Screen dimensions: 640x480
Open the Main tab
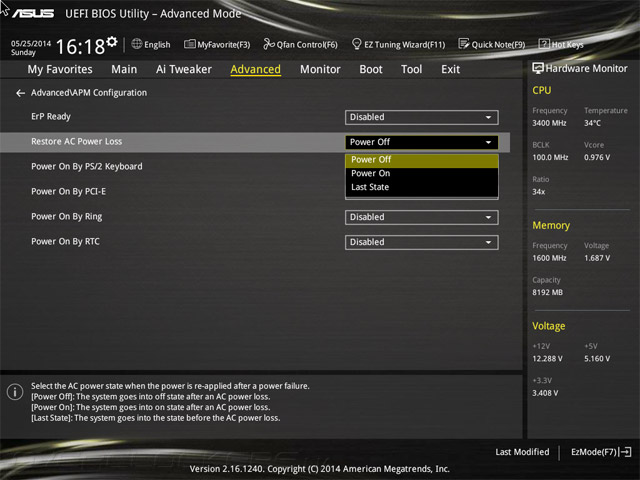click(124, 69)
